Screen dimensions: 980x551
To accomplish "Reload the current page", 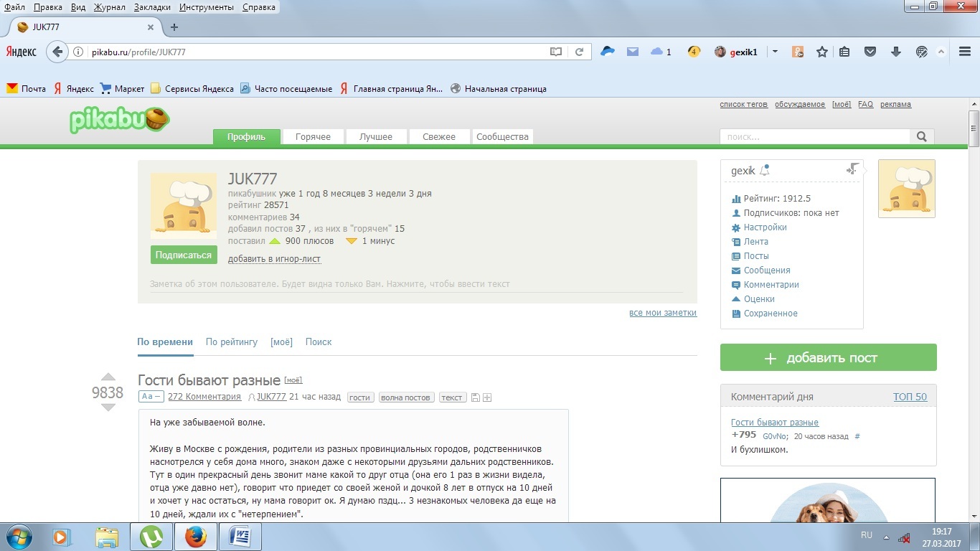I will (x=579, y=52).
